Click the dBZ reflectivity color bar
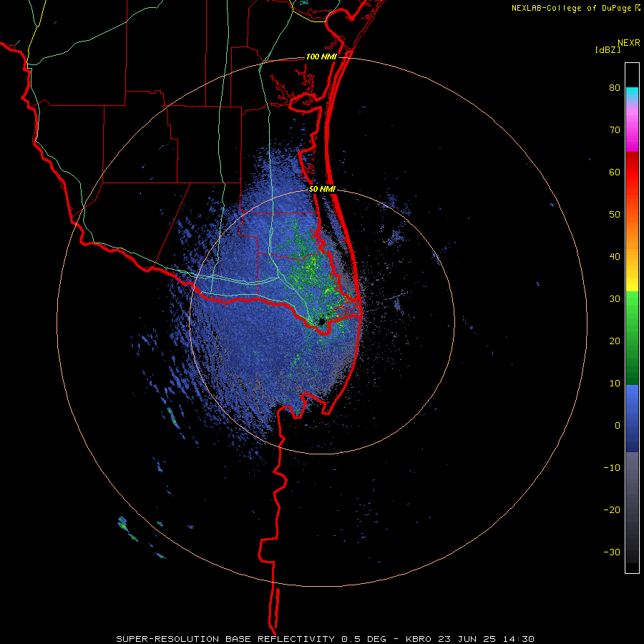 (632, 318)
